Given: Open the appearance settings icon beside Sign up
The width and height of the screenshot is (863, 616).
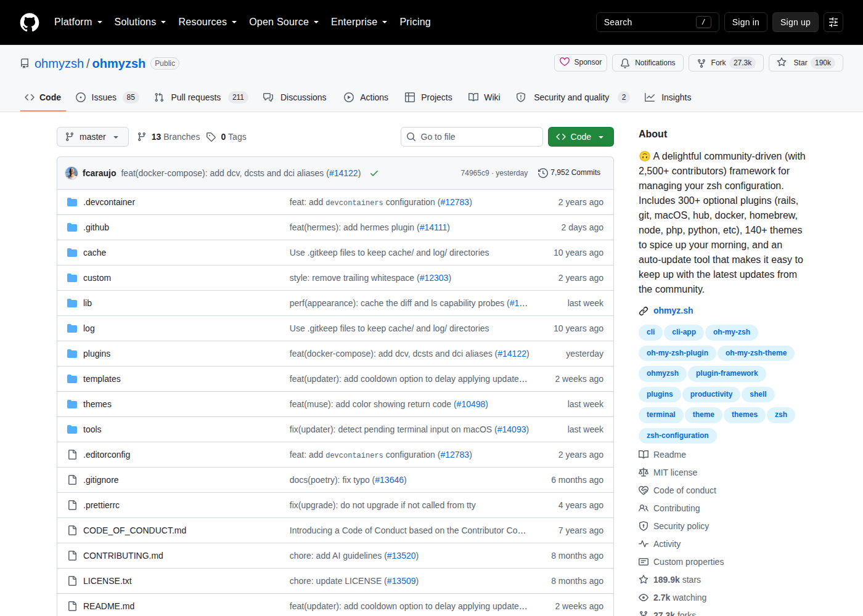Looking at the screenshot, I should [x=833, y=22].
